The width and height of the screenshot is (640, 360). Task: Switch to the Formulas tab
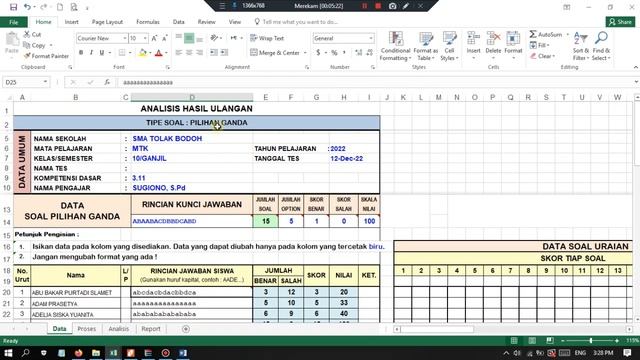pos(148,22)
